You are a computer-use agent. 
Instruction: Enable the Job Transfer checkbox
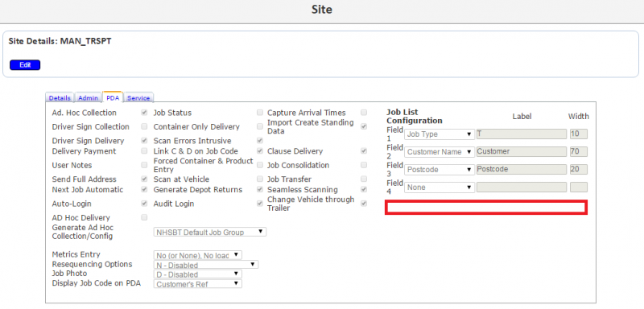(364, 179)
